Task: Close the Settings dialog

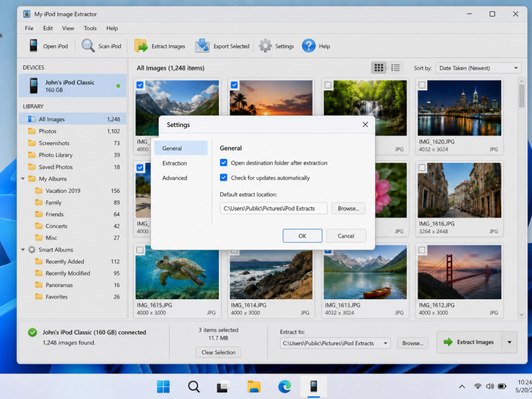Action: coord(365,124)
